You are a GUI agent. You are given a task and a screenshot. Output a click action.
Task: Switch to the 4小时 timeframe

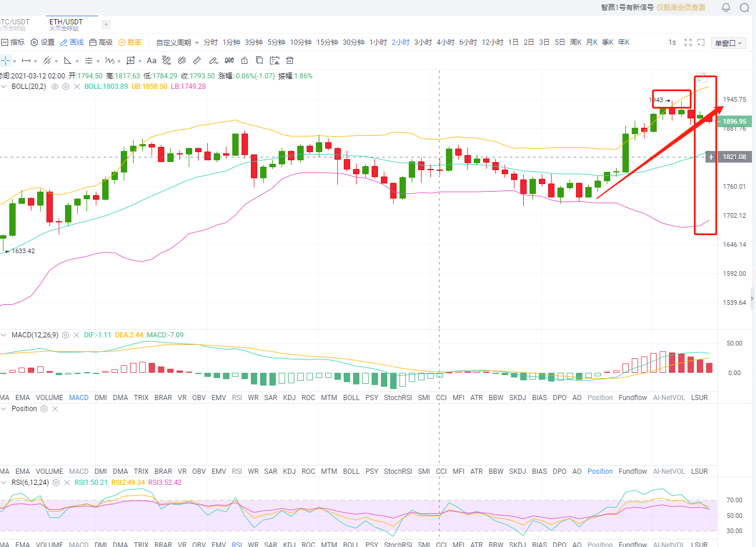(445, 42)
